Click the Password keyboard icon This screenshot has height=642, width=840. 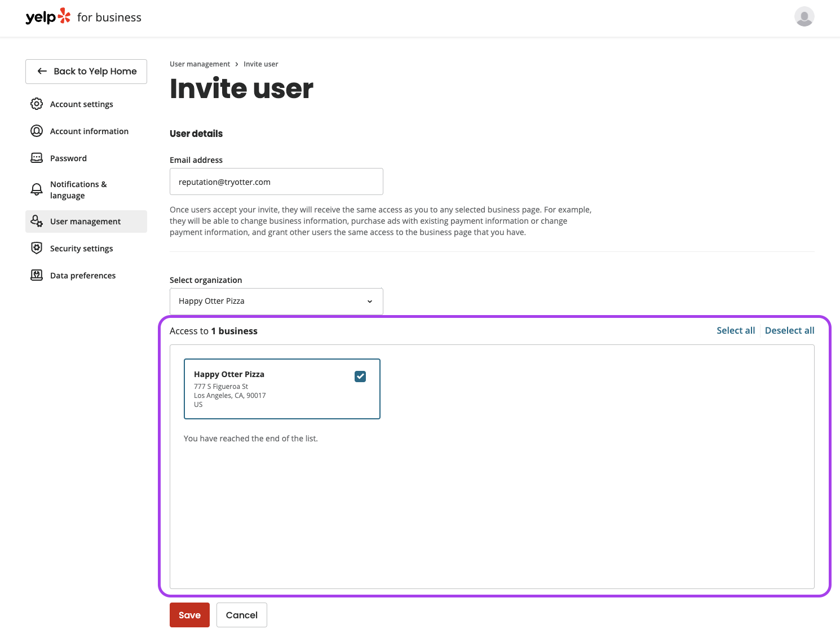pyautogui.click(x=37, y=158)
